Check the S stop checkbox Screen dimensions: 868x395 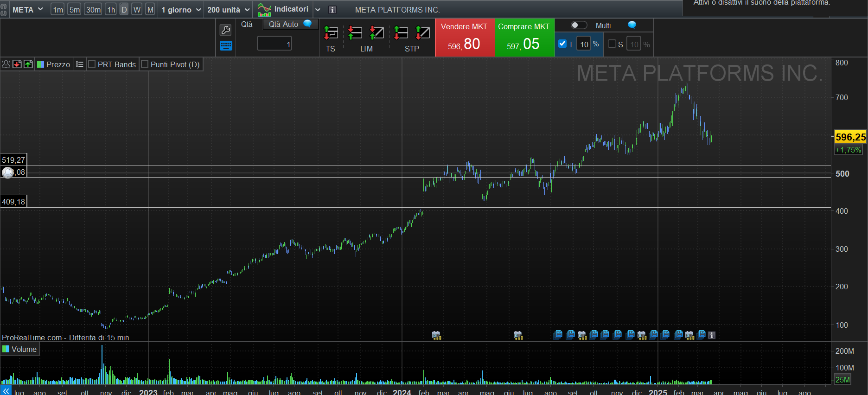(x=612, y=44)
